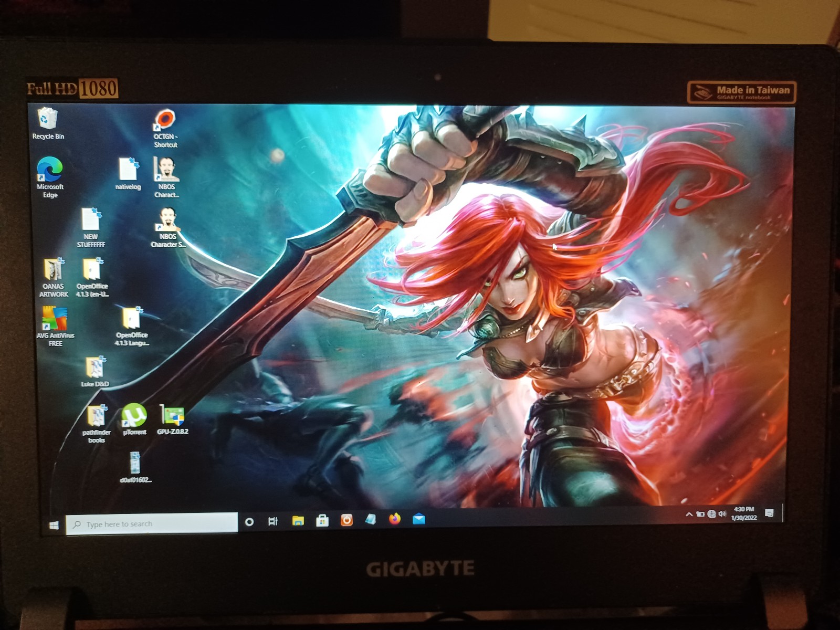Open the volume control tray icon
This screenshot has height=630, width=840.
[722, 514]
